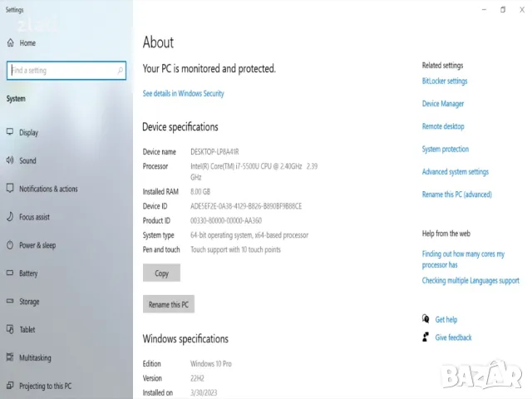Click the About page title

tap(158, 42)
